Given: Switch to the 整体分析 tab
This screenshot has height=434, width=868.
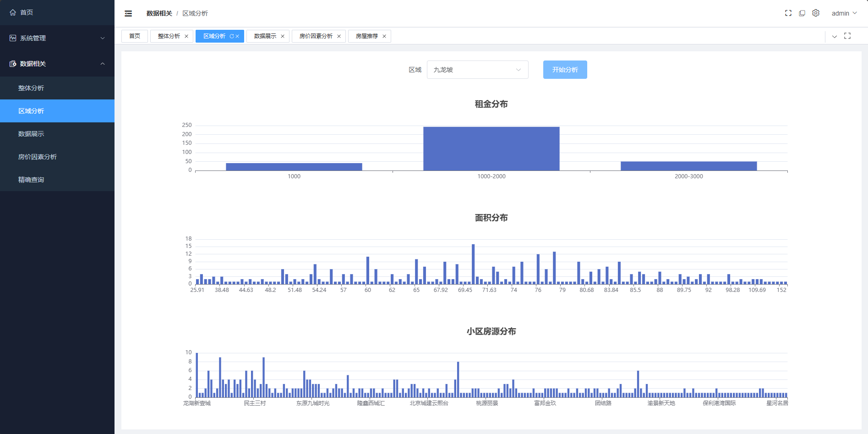Looking at the screenshot, I should coord(169,36).
